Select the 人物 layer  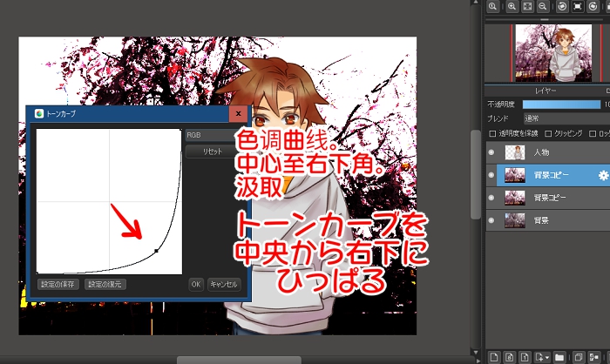click(x=548, y=152)
